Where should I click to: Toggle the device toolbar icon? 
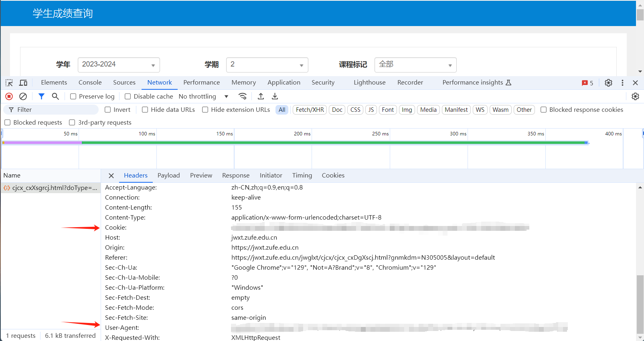coord(23,83)
